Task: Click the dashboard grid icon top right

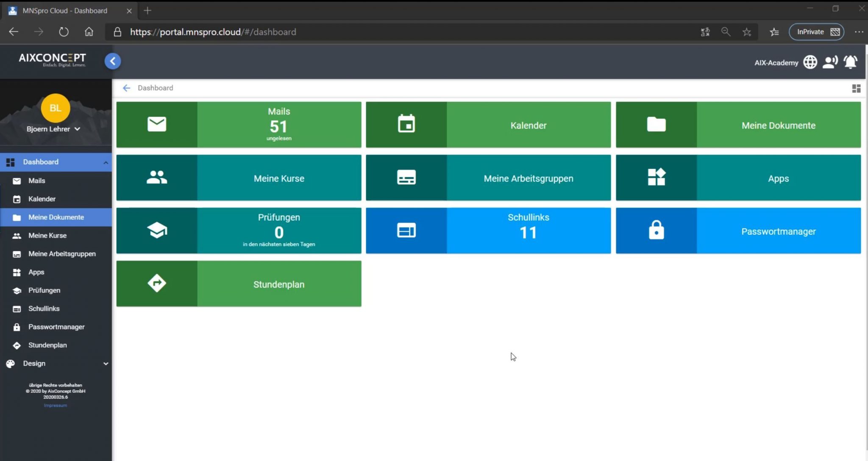Action: point(856,88)
